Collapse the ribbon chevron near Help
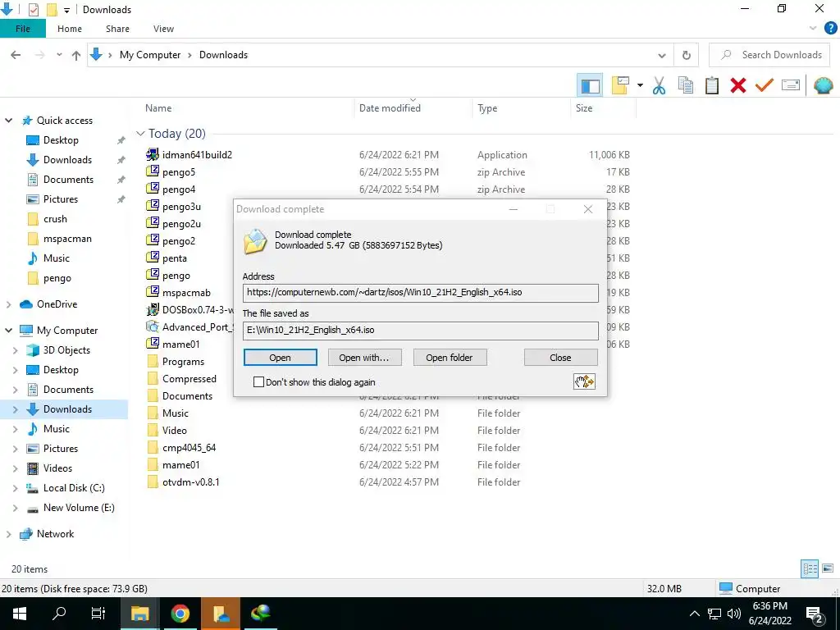The width and height of the screenshot is (840, 630). (813, 29)
